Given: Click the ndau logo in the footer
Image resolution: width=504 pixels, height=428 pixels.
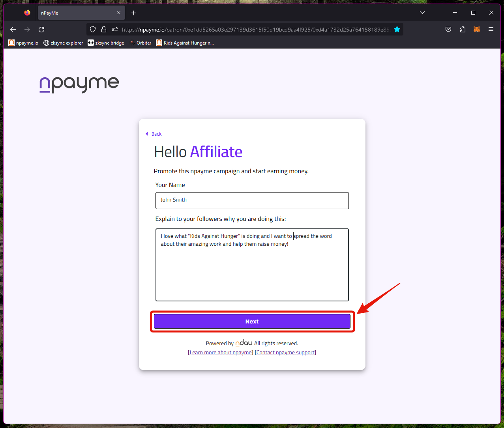Looking at the screenshot, I should [x=244, y=343].
